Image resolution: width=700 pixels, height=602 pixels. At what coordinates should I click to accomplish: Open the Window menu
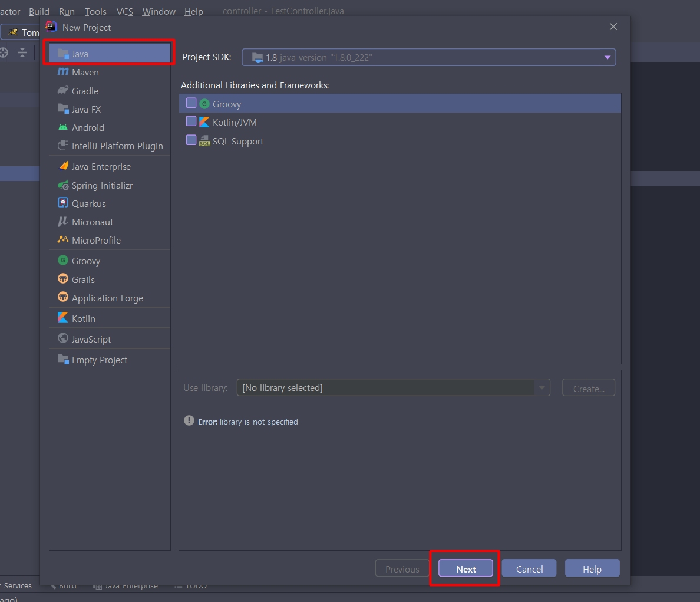pyautogui.click(x=159, y=11)
